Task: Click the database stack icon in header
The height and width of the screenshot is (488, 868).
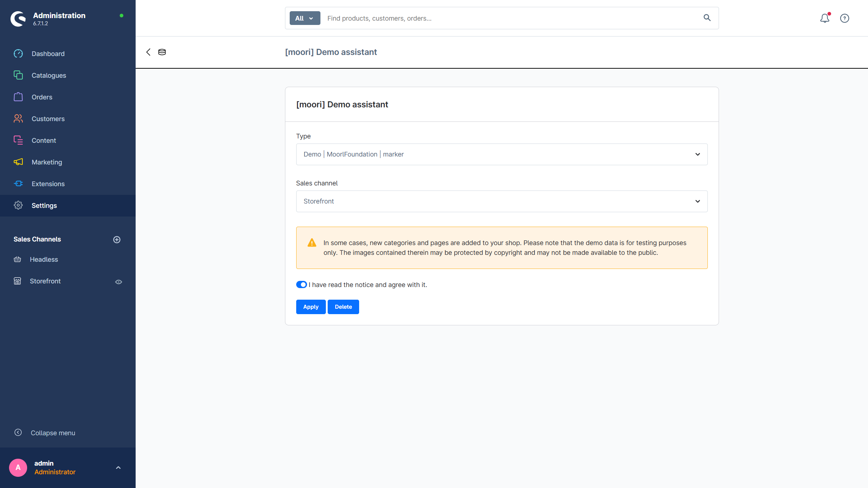Action: pyautogui.click(x=162, y=52)
